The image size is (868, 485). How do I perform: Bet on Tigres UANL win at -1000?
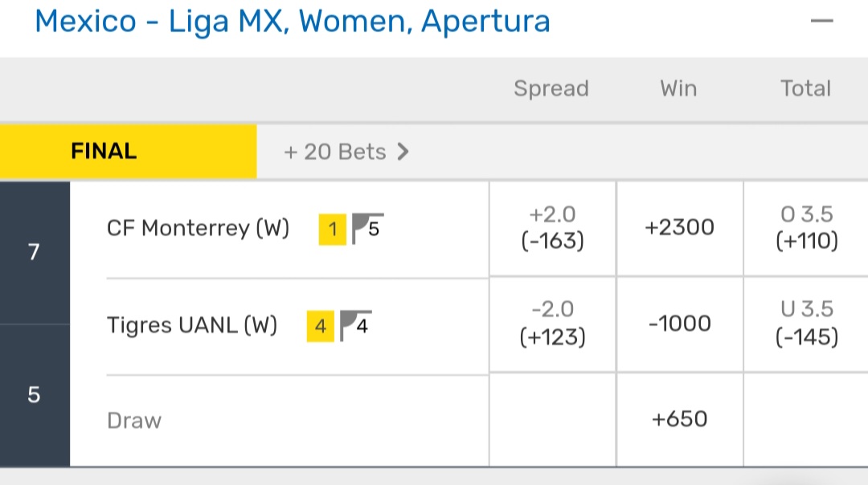679,324
